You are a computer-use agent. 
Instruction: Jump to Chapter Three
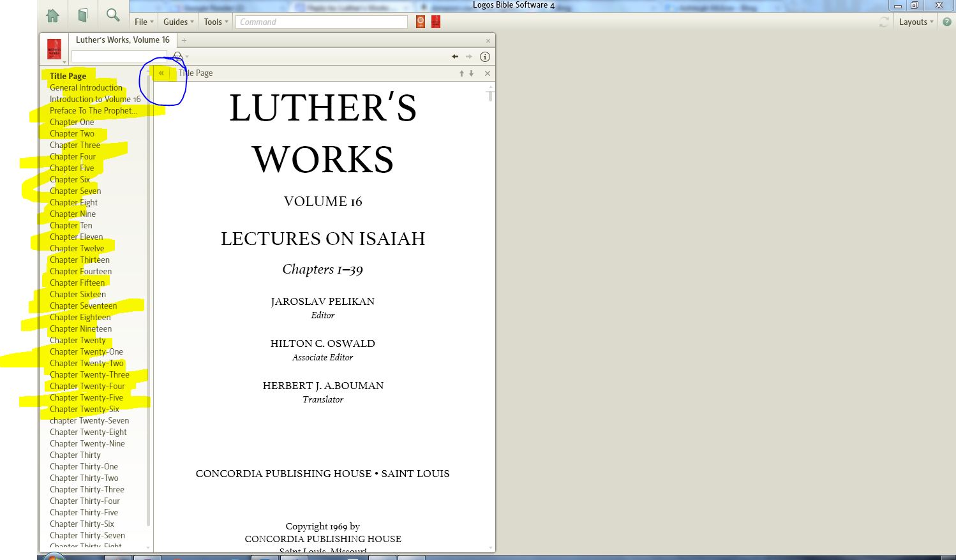click(75, 145)
